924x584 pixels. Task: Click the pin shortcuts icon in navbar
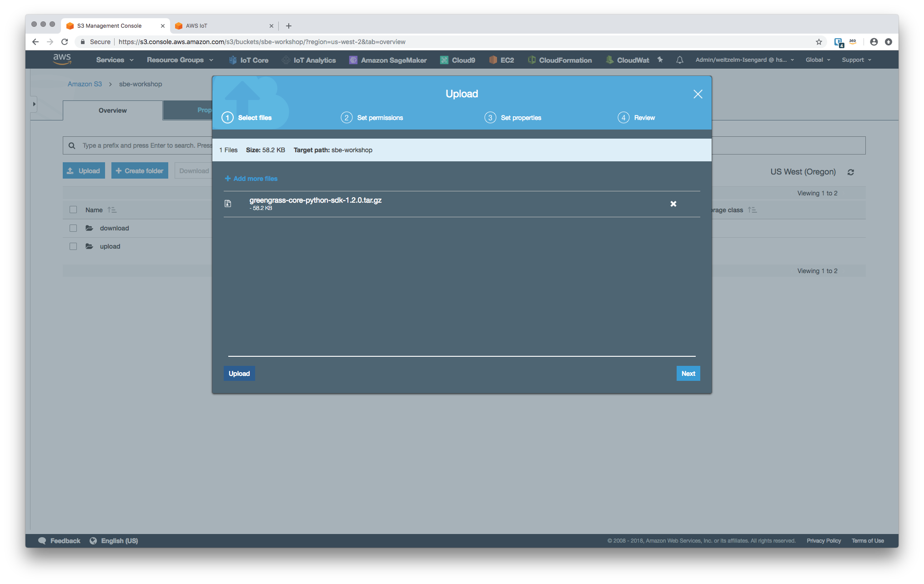point(660,60)
